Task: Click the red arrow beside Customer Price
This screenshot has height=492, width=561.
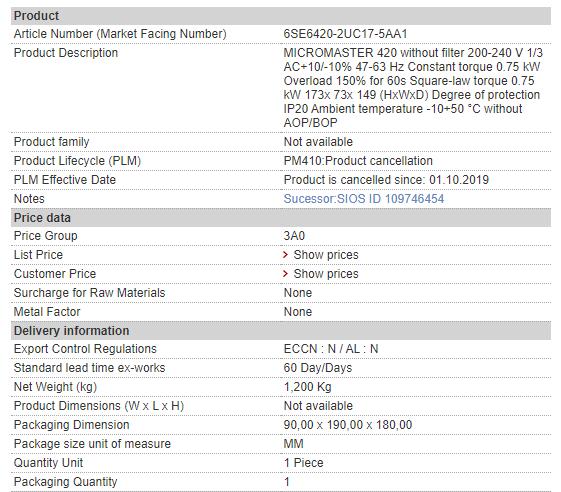Action: tap(286, 273)
